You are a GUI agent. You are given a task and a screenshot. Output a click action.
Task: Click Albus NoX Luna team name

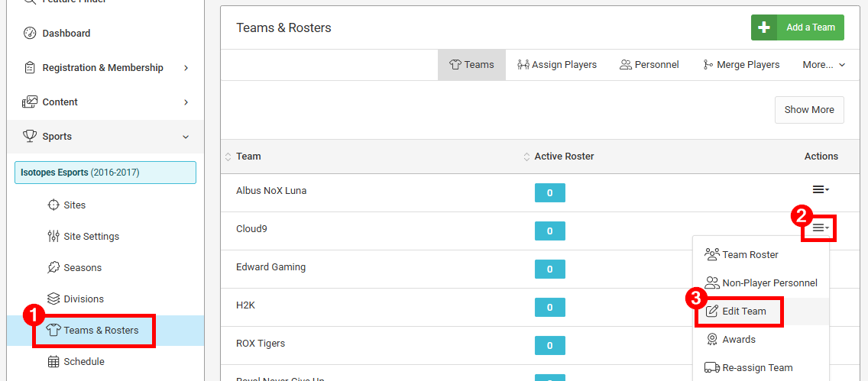click(271, 191)
